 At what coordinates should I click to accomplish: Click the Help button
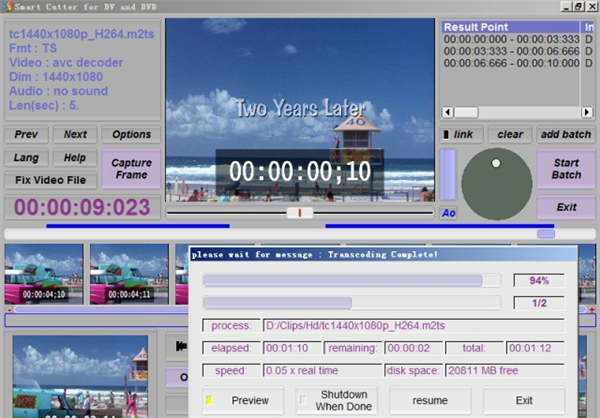(74, 157)
